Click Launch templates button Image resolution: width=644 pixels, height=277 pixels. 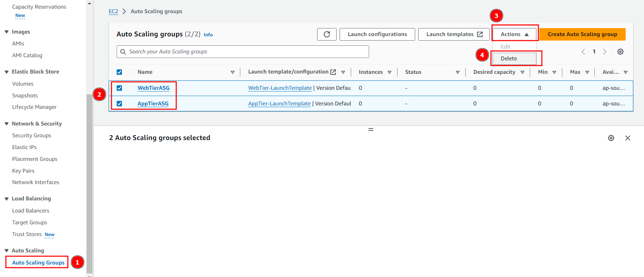(x=454, y=34)
